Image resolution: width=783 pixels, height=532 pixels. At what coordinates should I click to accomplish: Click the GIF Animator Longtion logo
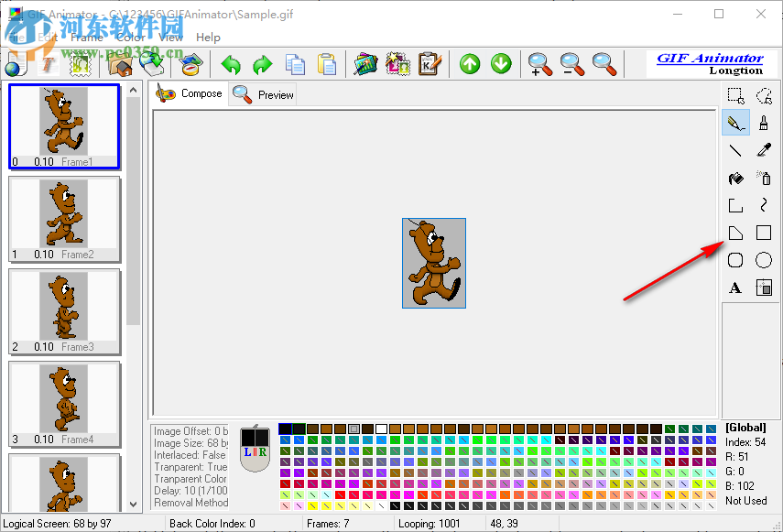712,64
